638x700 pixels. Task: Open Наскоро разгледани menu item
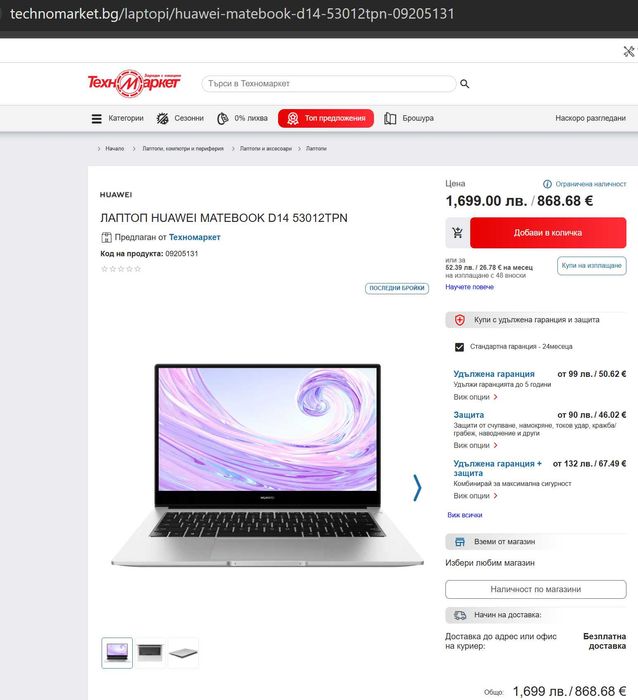(x=590, y=118)
